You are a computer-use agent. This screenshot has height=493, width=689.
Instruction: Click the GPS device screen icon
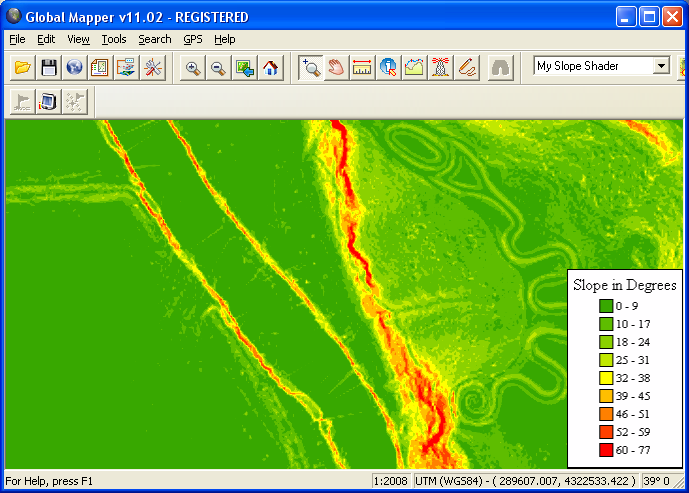coord(48,102)
